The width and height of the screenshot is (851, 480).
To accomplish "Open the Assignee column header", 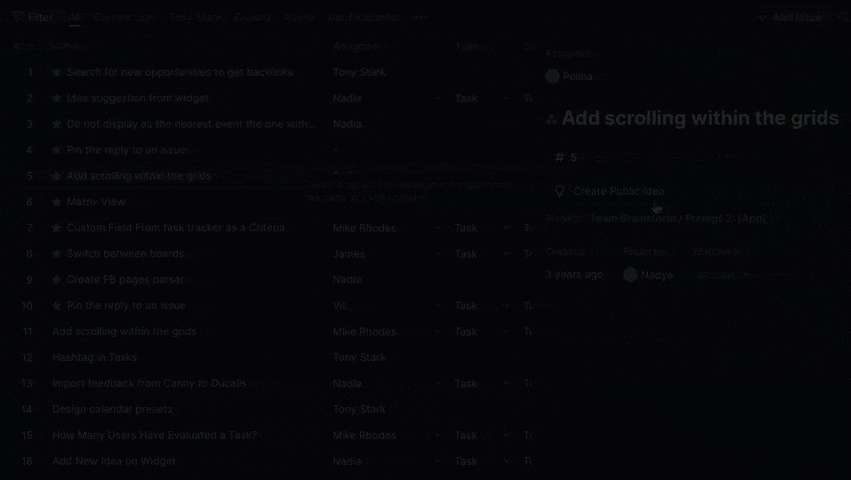I will tap(358, 46).
